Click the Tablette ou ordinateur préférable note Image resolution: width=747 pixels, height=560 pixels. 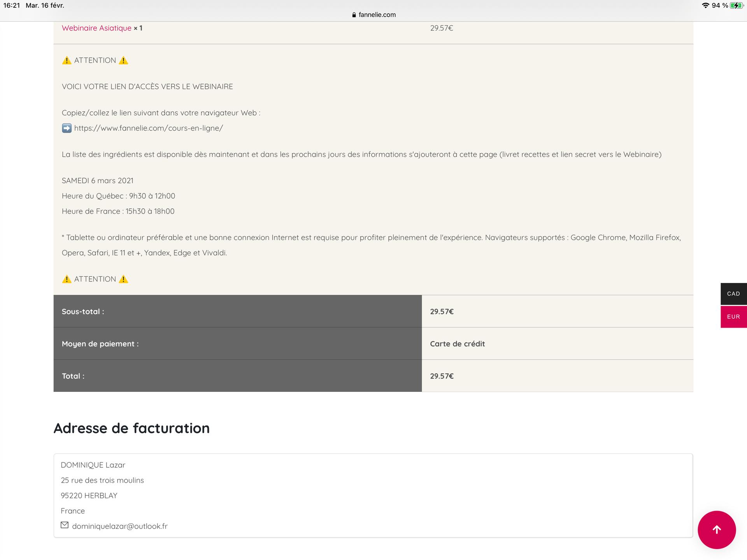372,245
